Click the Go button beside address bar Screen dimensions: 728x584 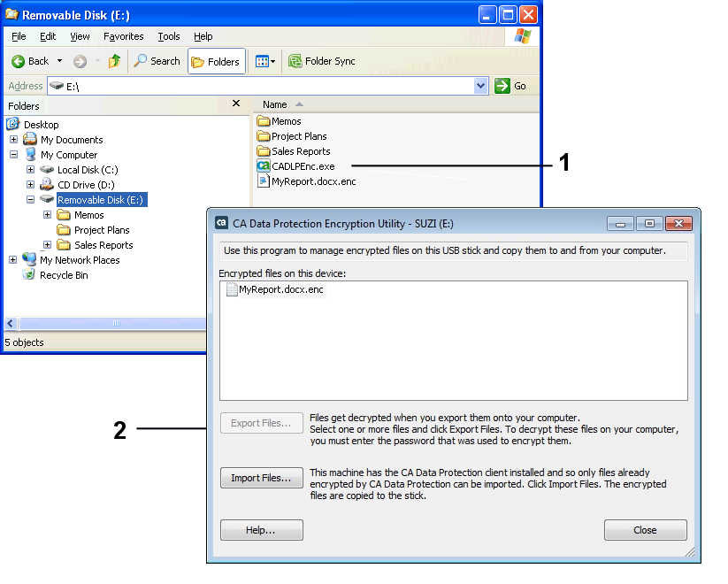[510, 86]
